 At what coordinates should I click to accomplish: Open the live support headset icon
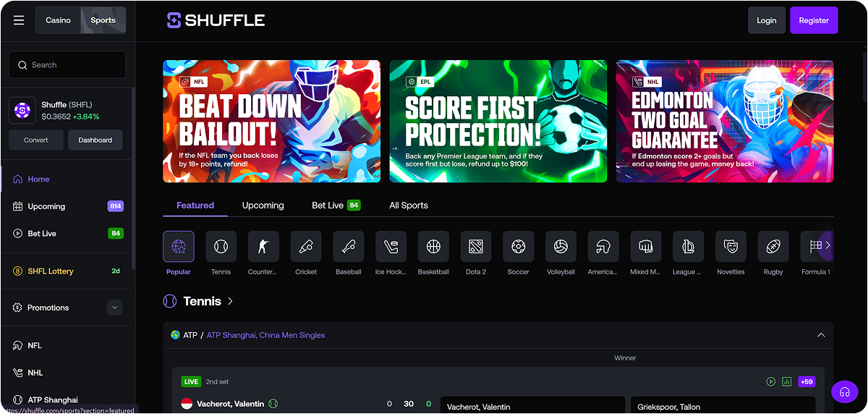pos(844,392)
